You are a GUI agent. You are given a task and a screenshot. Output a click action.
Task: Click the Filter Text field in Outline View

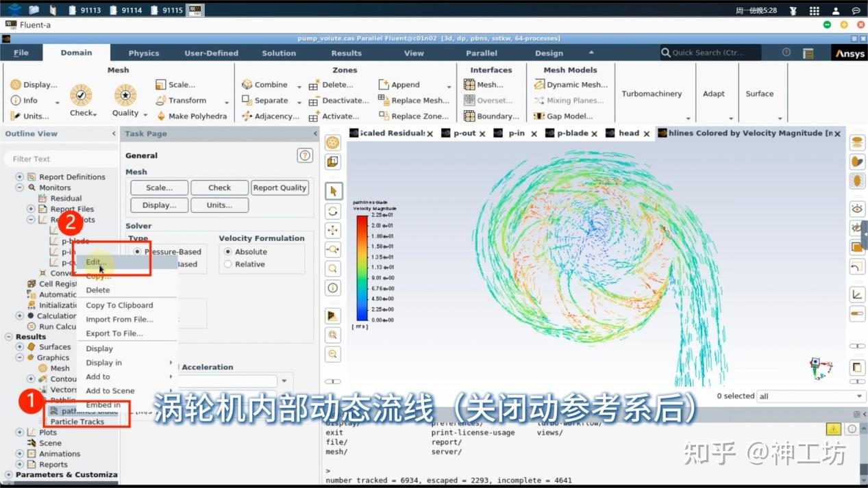coord(60,159)
